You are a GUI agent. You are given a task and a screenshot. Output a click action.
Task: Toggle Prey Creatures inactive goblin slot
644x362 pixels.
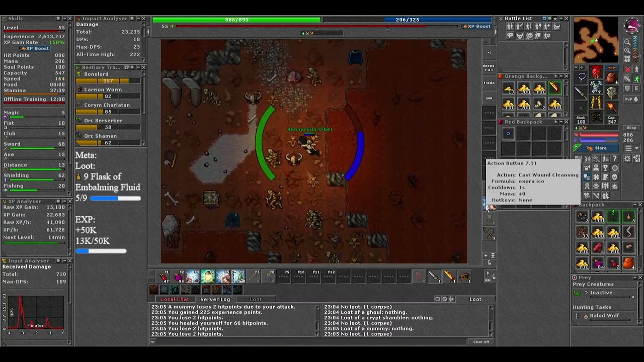[x=577, y=293]
